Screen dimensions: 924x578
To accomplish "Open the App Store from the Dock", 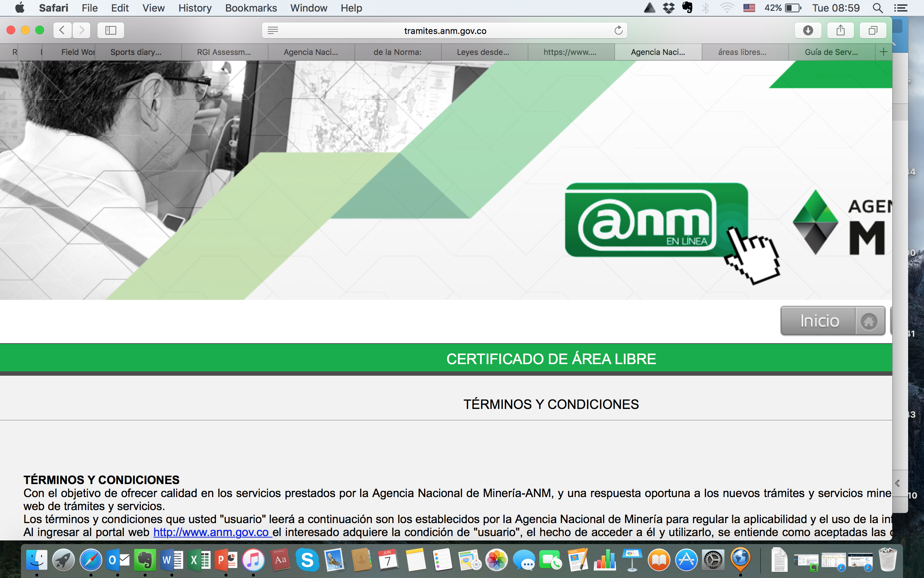I will click(x=686, y=560).
